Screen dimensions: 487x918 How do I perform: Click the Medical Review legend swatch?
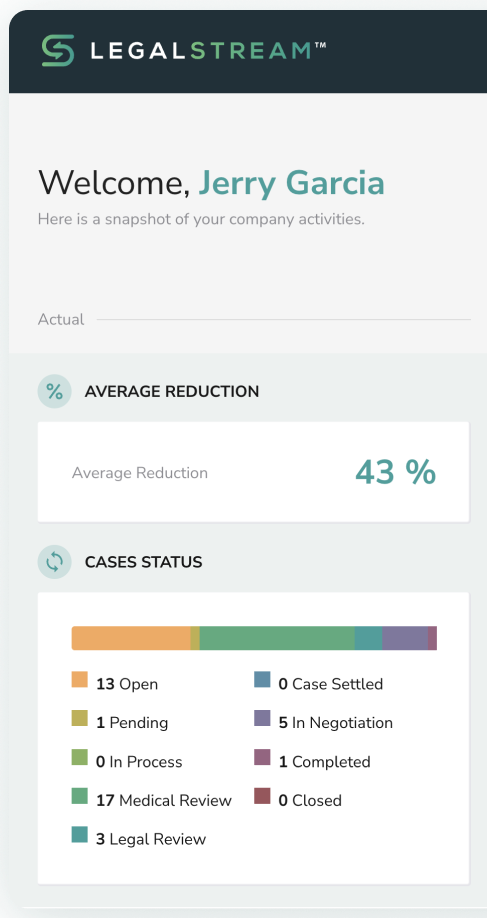pos(80,796)
